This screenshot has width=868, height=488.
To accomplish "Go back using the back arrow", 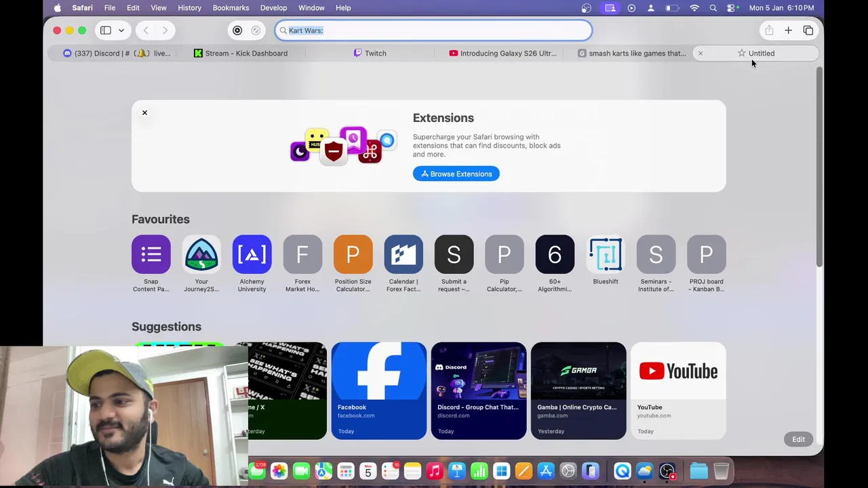I will pyautogui.click(x=146, y=30).
